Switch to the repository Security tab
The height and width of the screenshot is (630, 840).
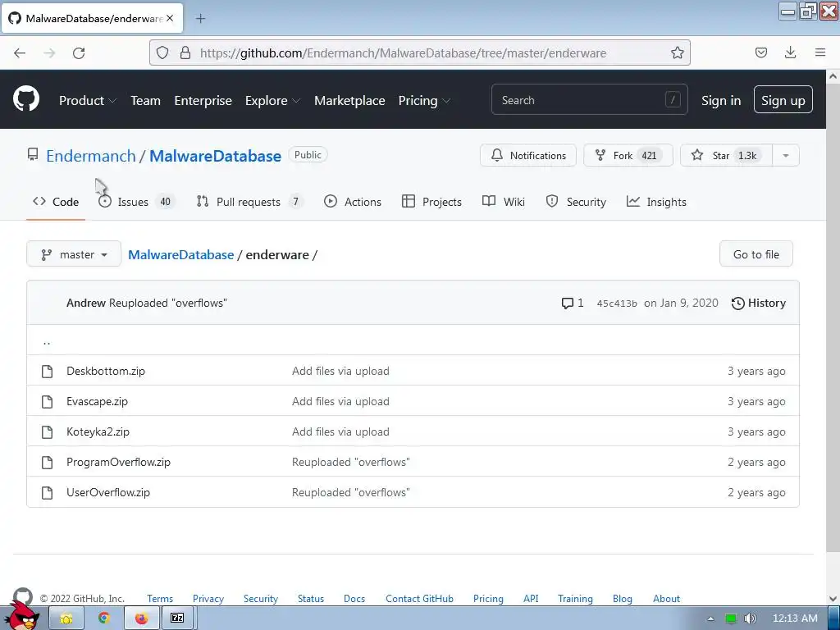click(x=576, y=202)
